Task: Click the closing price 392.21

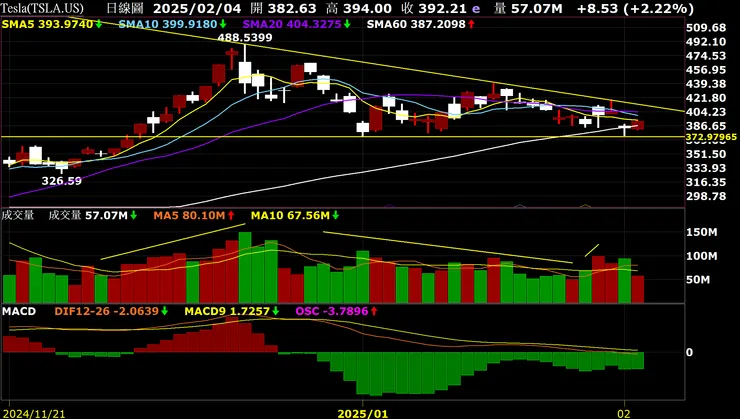Action: coord(443,8)
